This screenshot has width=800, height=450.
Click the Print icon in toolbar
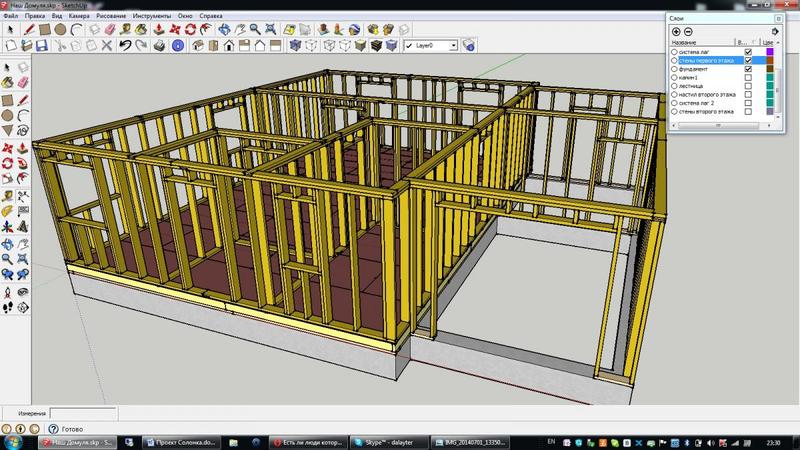[x=159, y=45]
